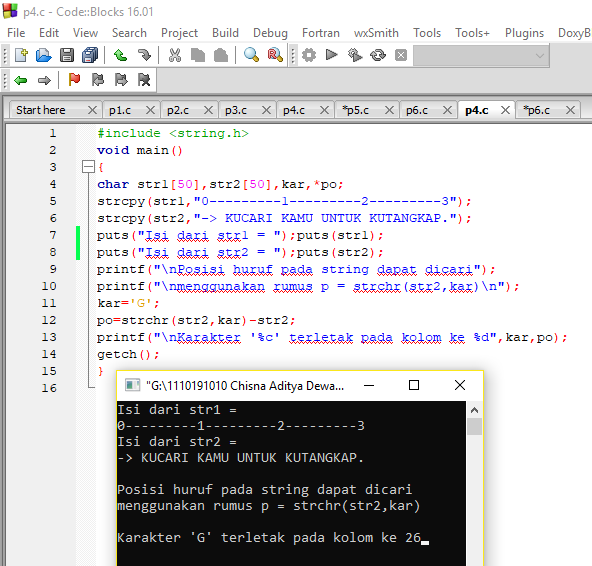The image size is (592, 566).
Task: Undo with the green arrow icon
Action: [120, 55]
